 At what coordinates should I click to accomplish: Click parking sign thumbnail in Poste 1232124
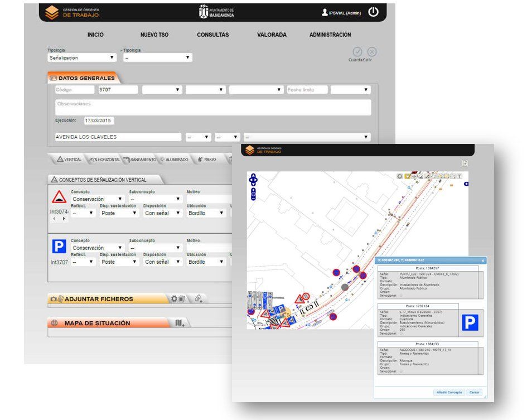470,322
